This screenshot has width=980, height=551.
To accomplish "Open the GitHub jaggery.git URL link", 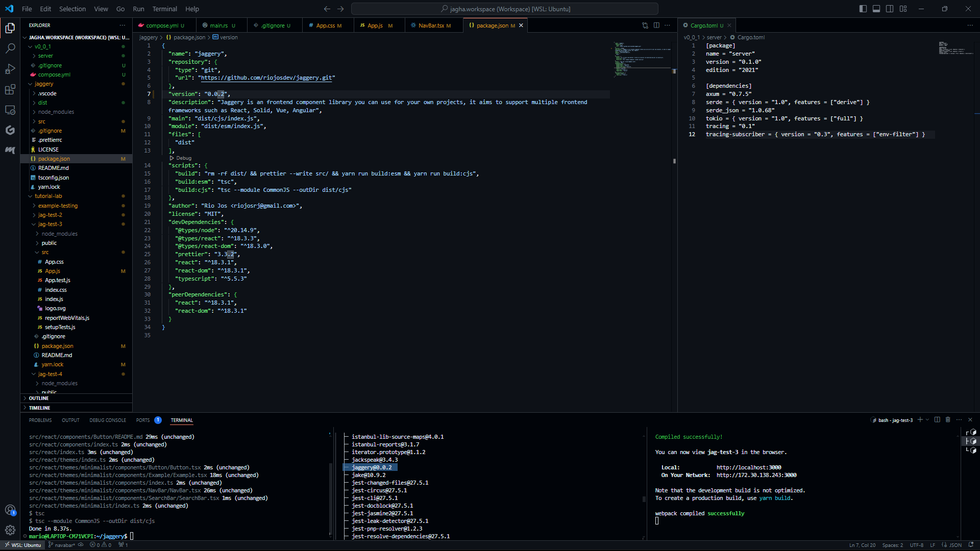I will point(266,78).
